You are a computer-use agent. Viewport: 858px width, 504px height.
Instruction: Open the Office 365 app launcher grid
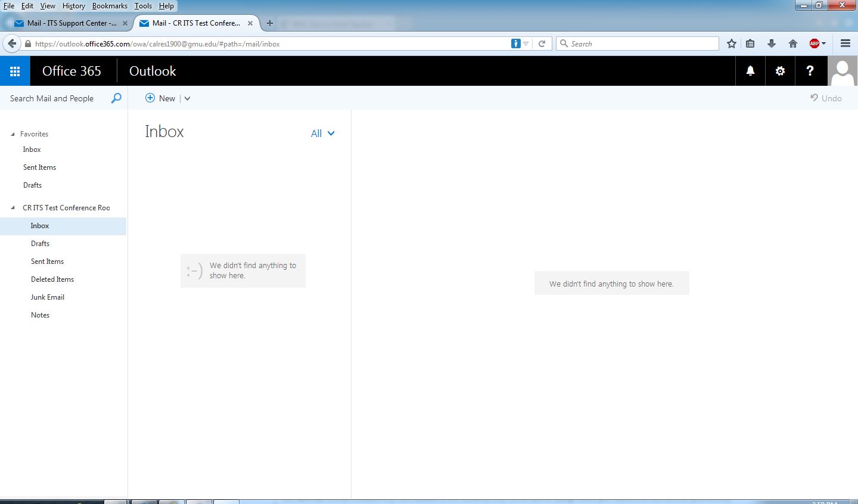15,71
